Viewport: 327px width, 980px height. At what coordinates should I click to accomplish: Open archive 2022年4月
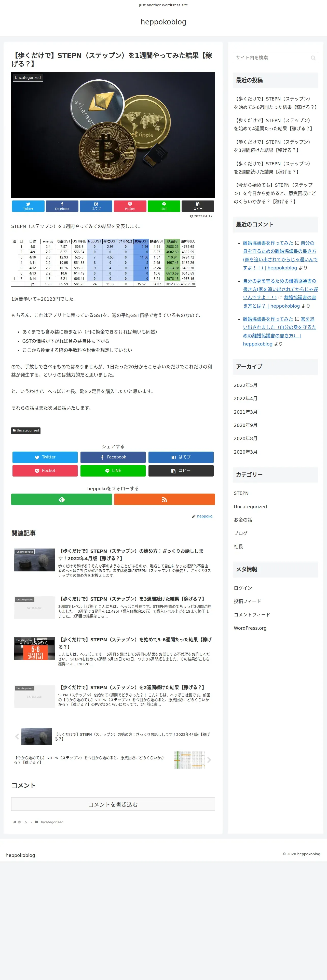coord(246,399)
